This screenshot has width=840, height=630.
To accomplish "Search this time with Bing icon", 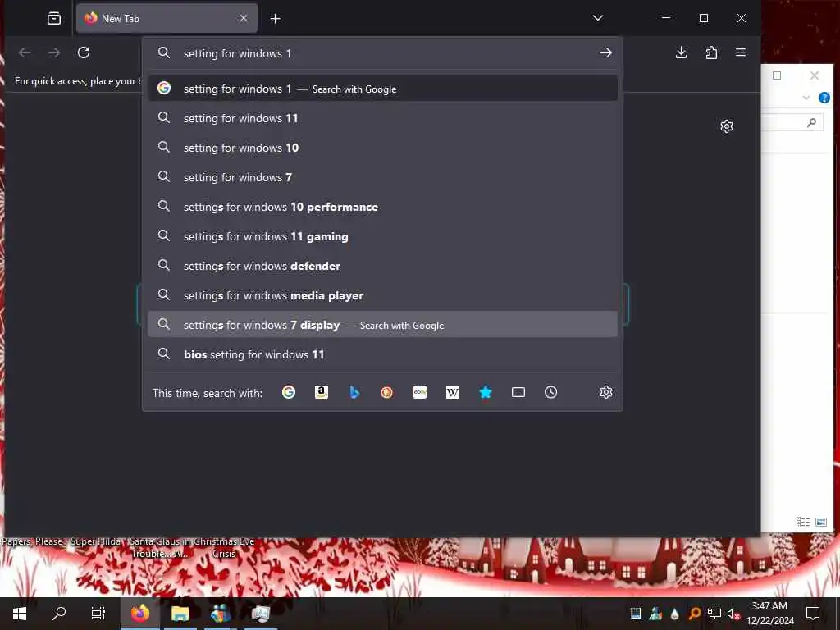I will (x=354, y=392).
